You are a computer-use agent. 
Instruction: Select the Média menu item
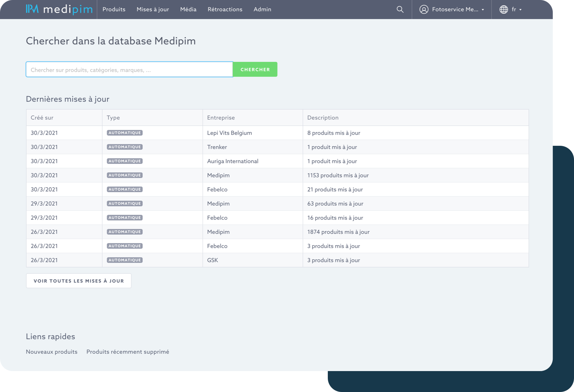click(188, 9)
